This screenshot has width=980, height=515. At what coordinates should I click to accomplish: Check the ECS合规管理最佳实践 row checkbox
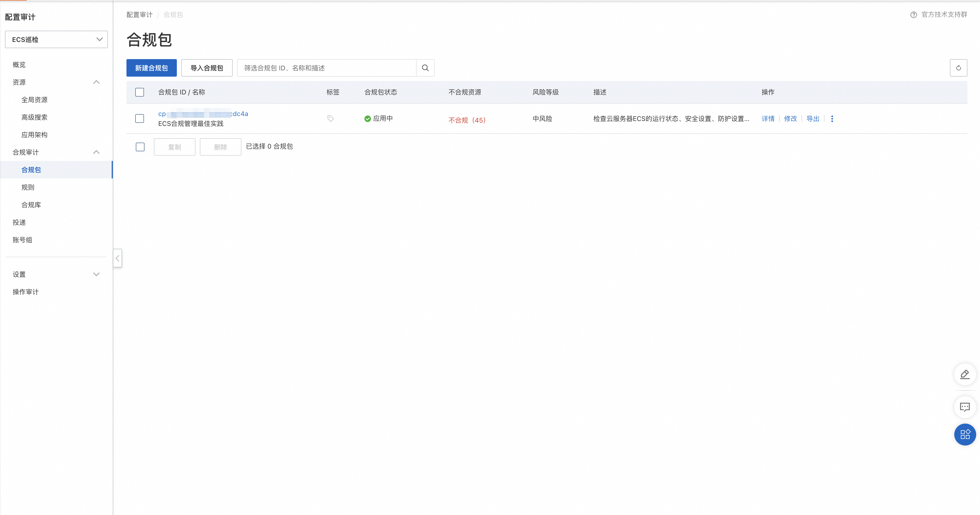(x=140, y=119)
